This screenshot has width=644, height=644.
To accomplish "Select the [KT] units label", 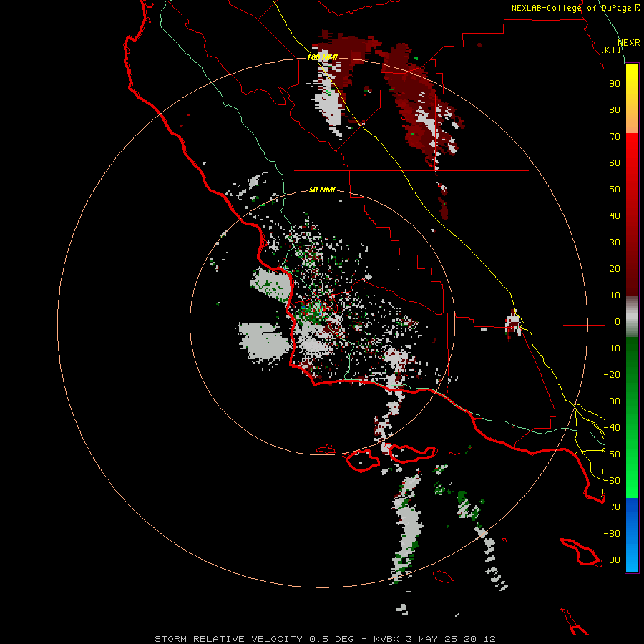I will 611,49.
